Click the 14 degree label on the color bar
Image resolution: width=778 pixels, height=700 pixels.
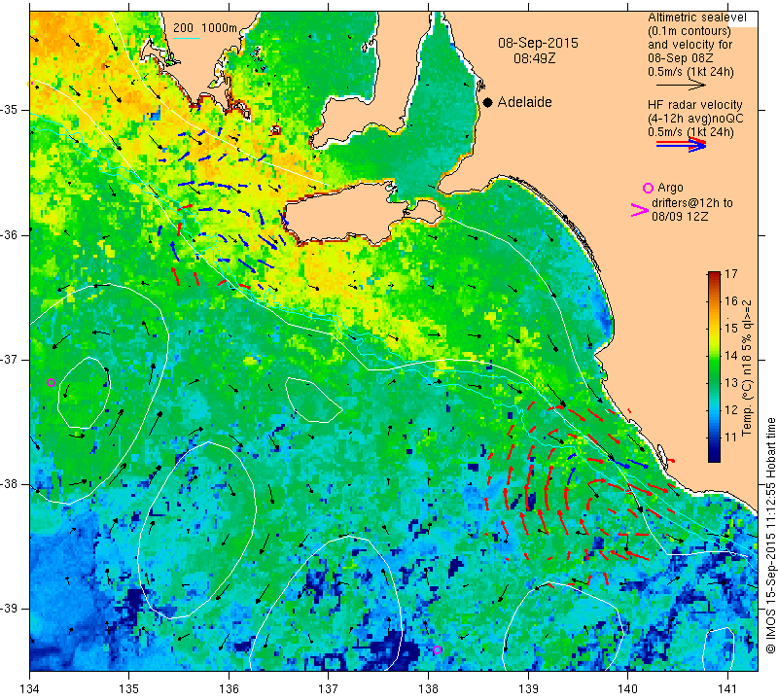point(731,355)
